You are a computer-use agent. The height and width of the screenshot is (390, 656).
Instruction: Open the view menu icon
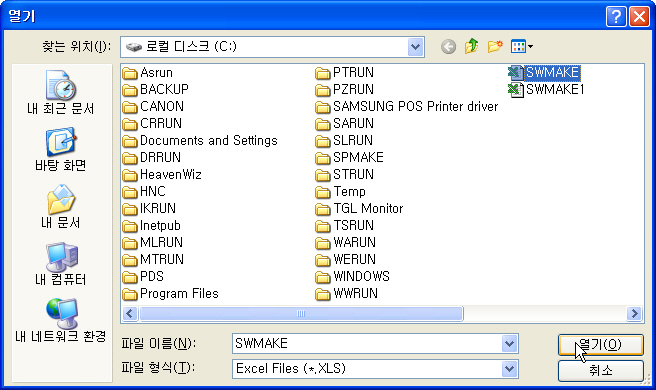point(521,46)
